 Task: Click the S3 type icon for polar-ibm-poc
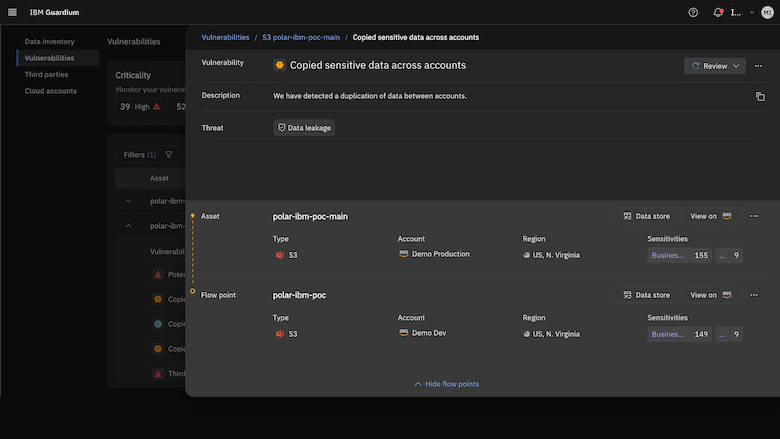280,334
